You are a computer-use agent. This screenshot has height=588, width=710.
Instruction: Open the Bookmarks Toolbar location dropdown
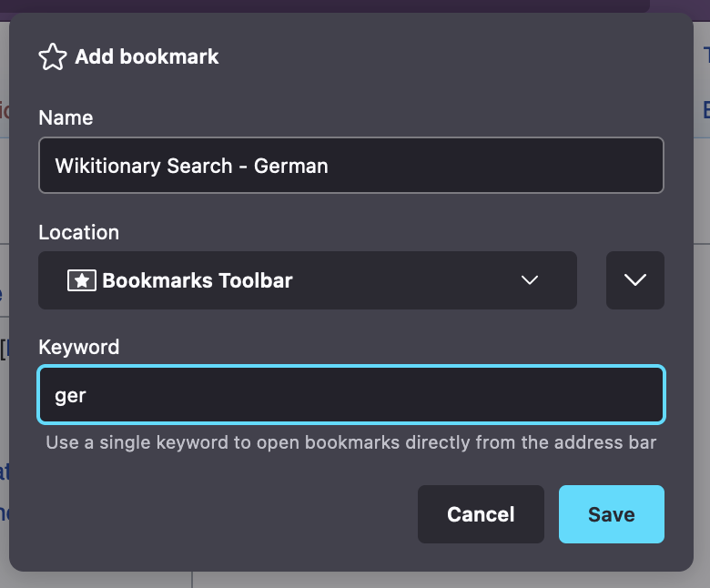[308, 280]
